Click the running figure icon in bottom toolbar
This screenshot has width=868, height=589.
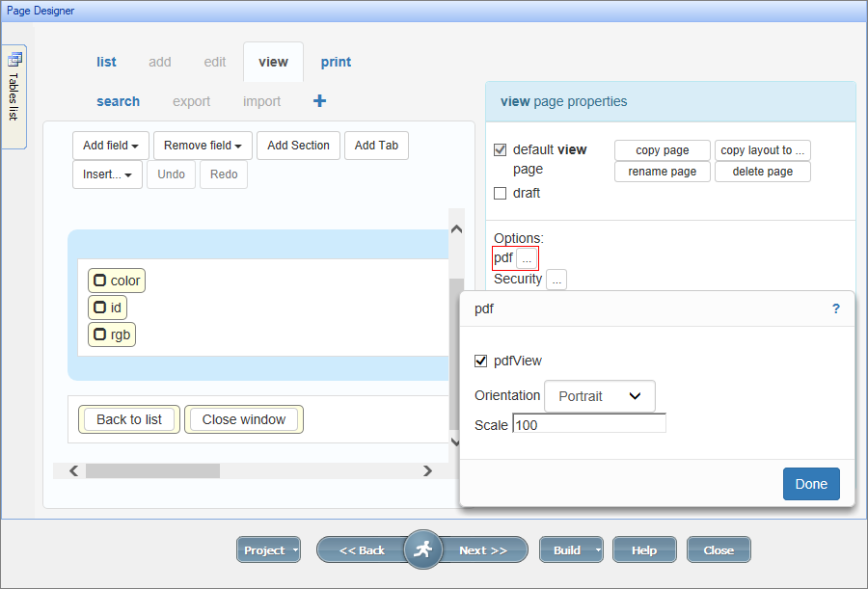click(422, 548)
